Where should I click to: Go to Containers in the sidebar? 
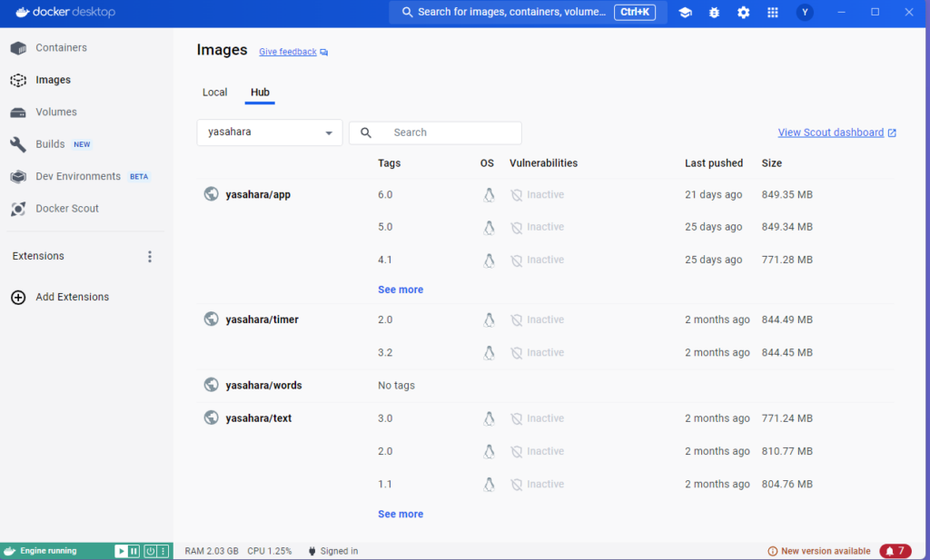[x=61, y=48]
